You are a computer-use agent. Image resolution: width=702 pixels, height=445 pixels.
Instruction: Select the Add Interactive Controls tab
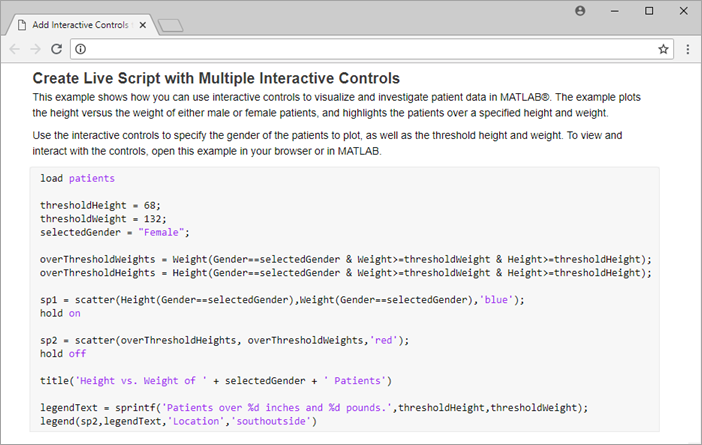click(x=81, y=25)
